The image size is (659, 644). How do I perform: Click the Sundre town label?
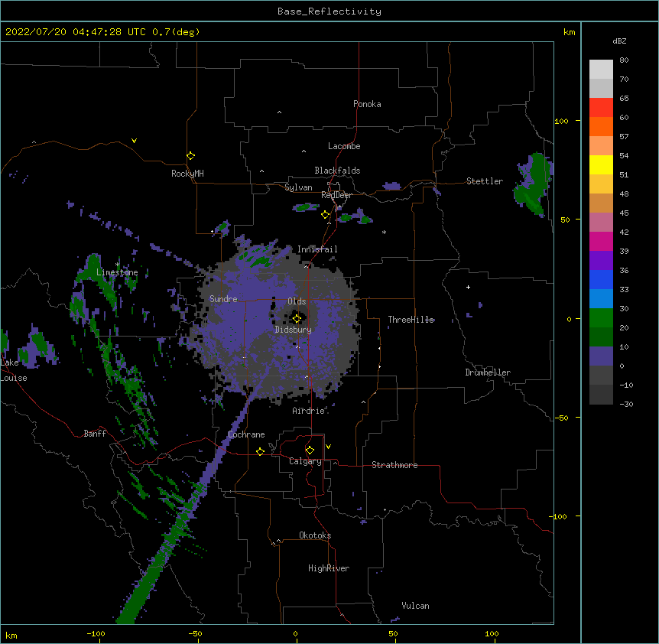click(223, 299)
